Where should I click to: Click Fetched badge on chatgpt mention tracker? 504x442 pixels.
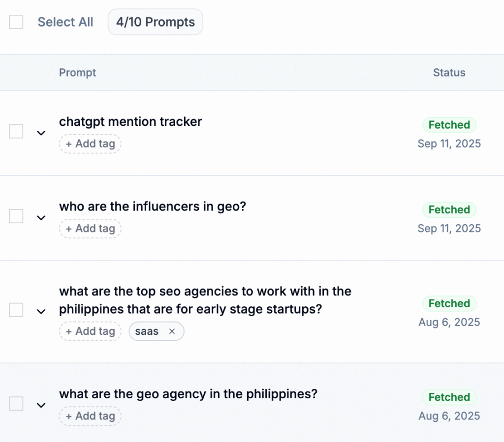click(x=449, y=125)
